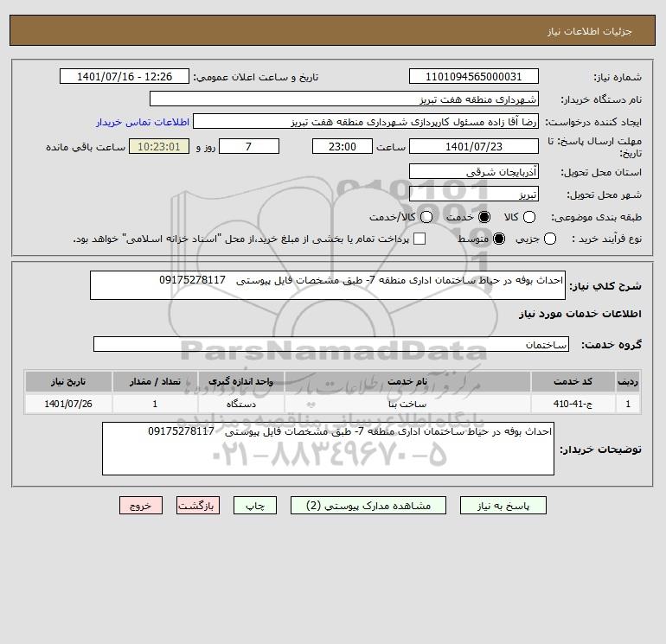The height and width of the screenshot is (644, 666).
Task: Click the توضیحات خریدار text area
Action: point(328,449)
